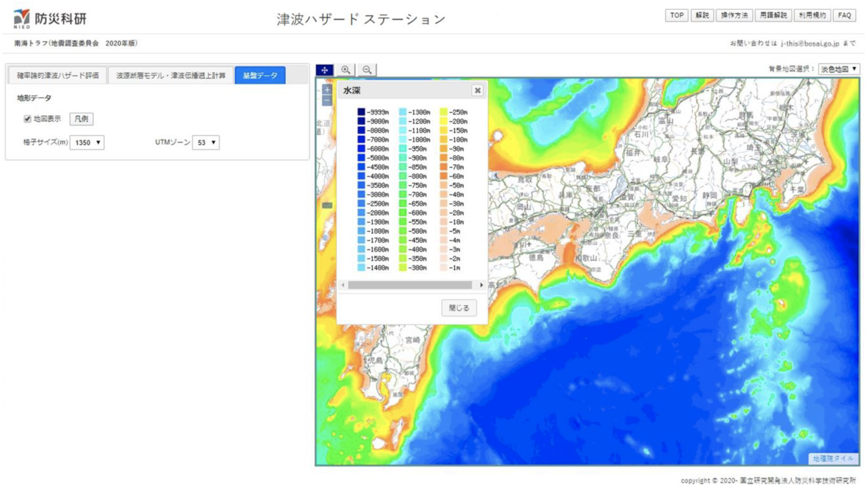
Task: Close the 水深 legend with X
Action: [x=477, y=90]
